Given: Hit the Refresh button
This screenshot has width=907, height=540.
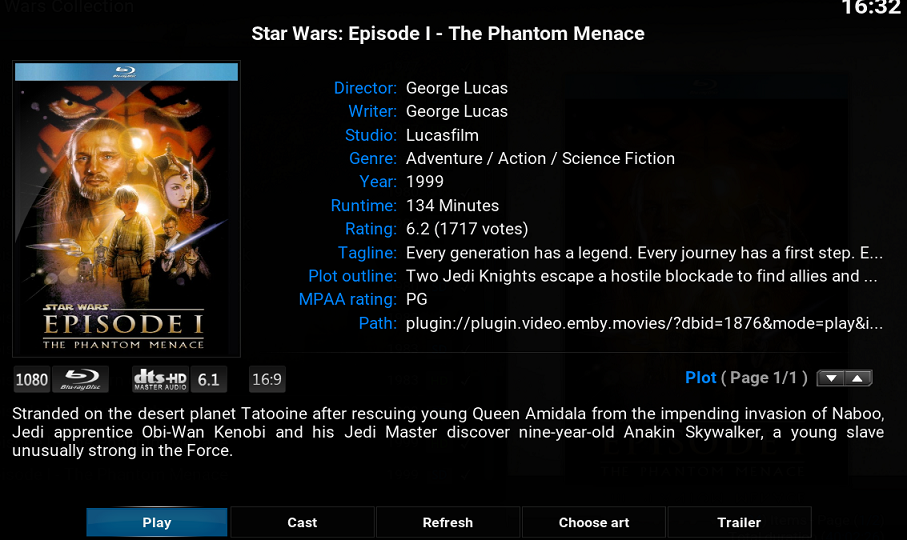Looking at the screenshot, I should [x=447, y=522].
